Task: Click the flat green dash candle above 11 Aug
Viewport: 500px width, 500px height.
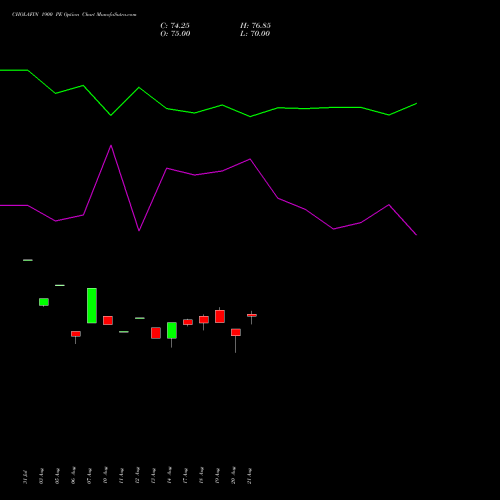Action: tap(124, 332)
